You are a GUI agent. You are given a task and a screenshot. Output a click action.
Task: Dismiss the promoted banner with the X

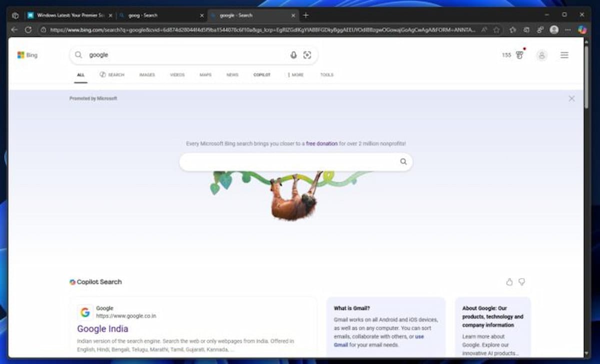pos(571,98)
